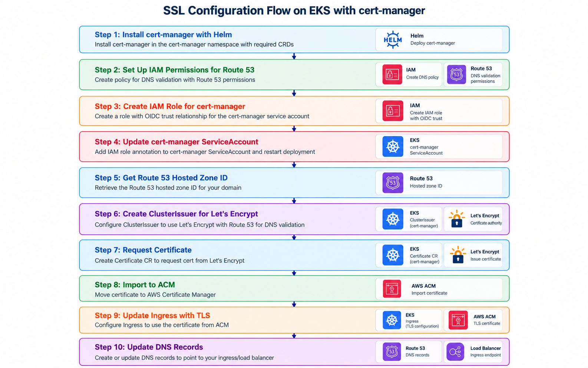The height and width of the screenshot is (368, 588).
Task: Click the 'Hosted zone ID' label
Action: [426, 186]
